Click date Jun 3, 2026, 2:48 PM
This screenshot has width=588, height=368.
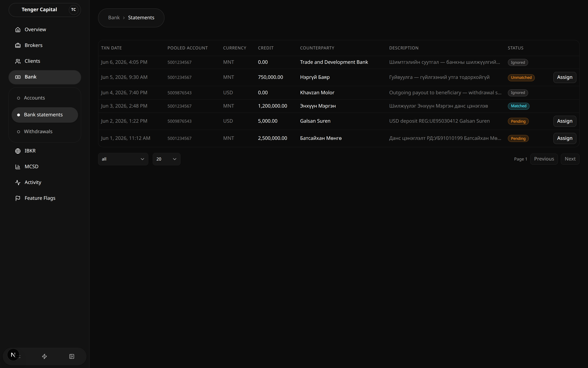[x=124, y=106]
